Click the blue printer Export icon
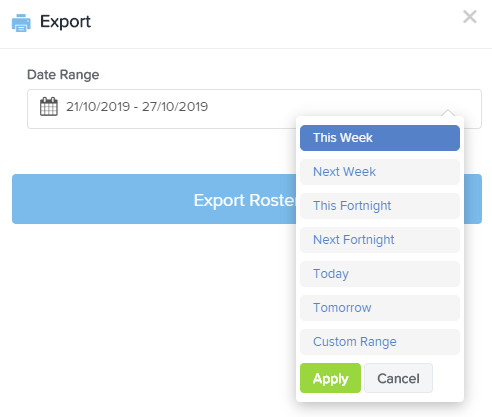The height and width of the screenshot is (417, 492). [x=21, y=23]
